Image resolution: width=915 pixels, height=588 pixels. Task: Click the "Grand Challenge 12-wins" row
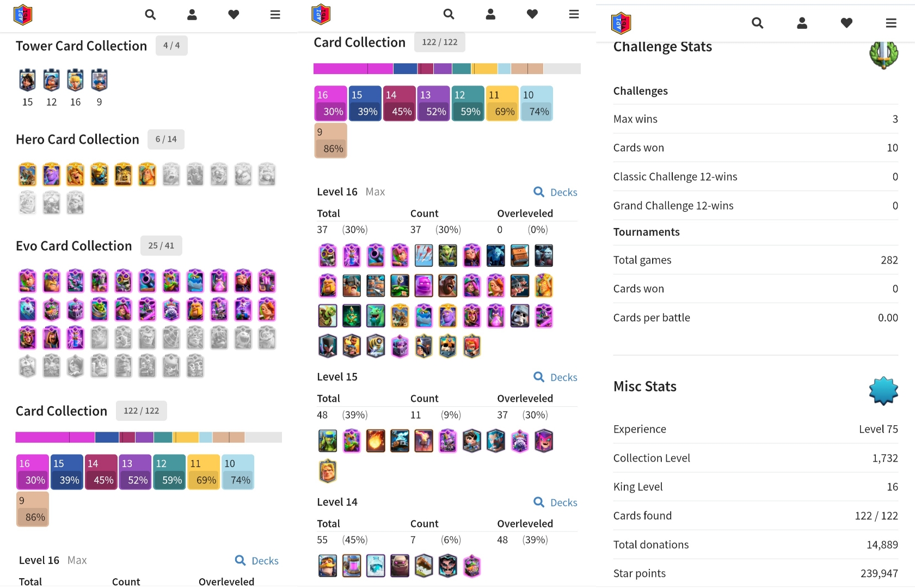click(756, 205)
